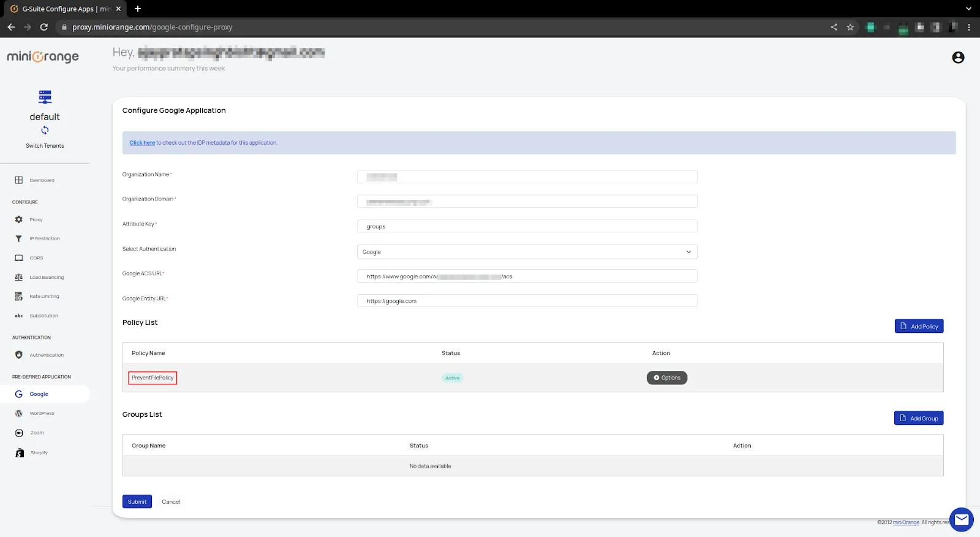This screenshot has height=537, width=980.
Task: Open Options for PreventFilePolicy
Action: [667, 378]
